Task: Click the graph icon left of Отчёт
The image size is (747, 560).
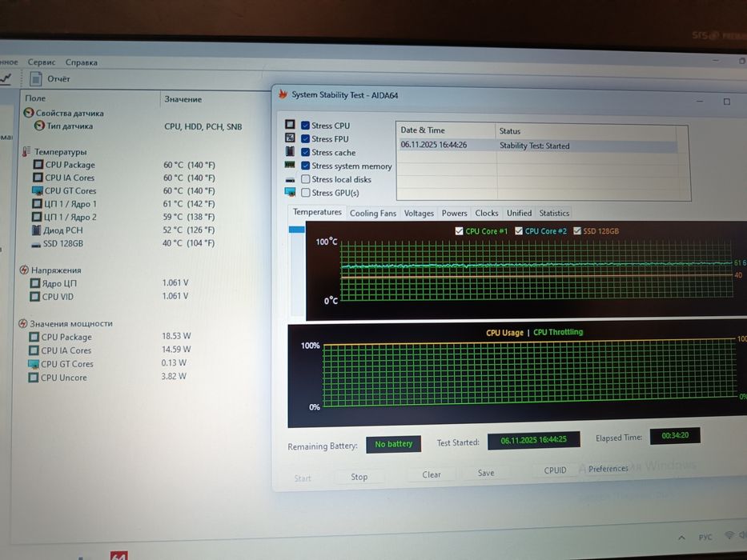Action: coord(5,78)
